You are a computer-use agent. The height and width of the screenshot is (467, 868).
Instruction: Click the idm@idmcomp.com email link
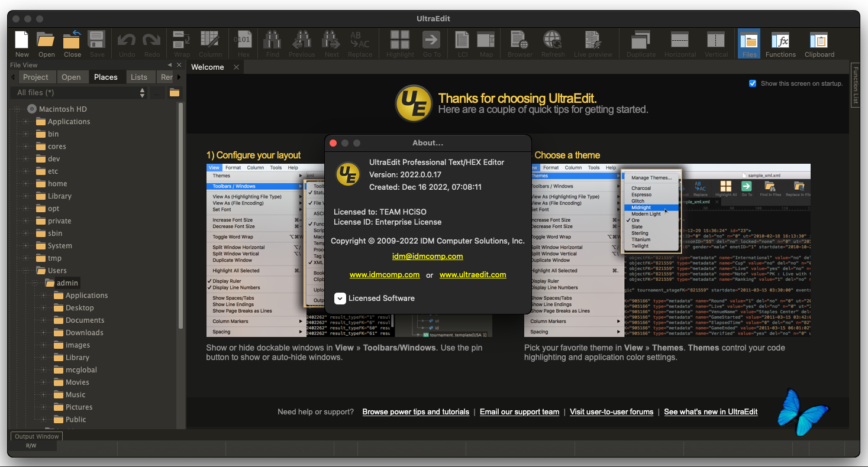pos(428,257)
